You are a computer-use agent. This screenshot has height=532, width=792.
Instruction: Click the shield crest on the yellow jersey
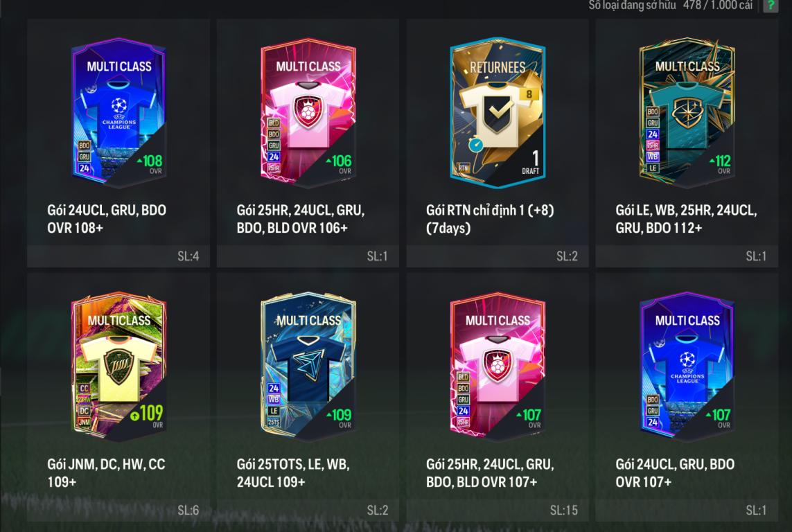coord(118,366)
